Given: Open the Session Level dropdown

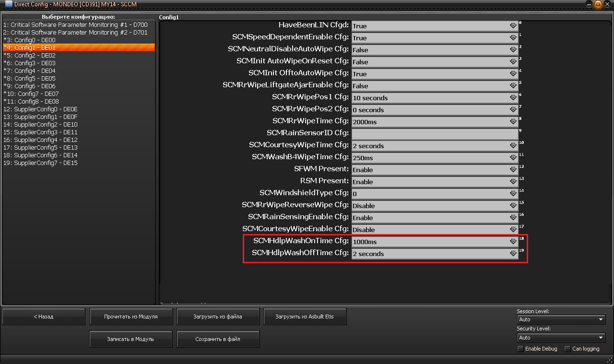Looking at the screenshot, I should pos(561,319).
